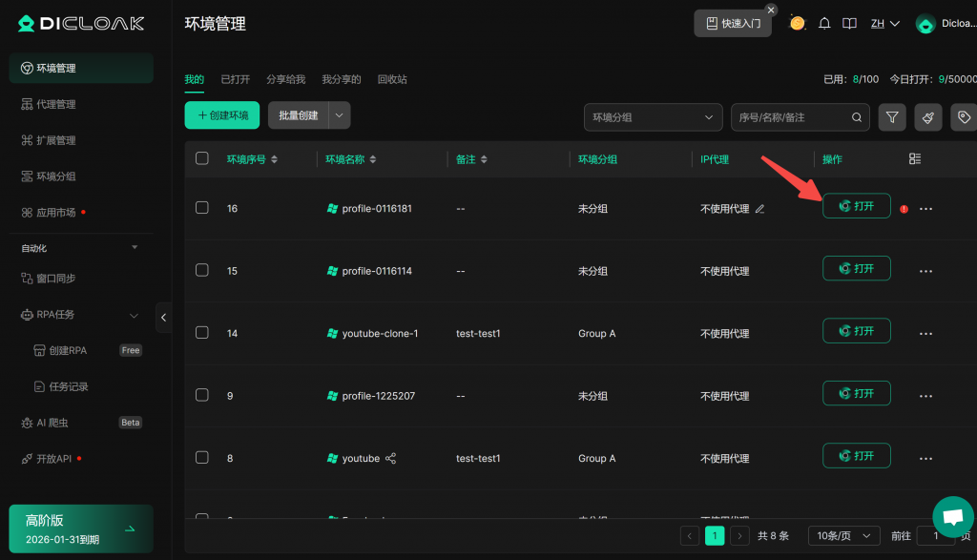Expand the 批量创建 dropdown arrow
977x560 pixels.
click(341, 115)
